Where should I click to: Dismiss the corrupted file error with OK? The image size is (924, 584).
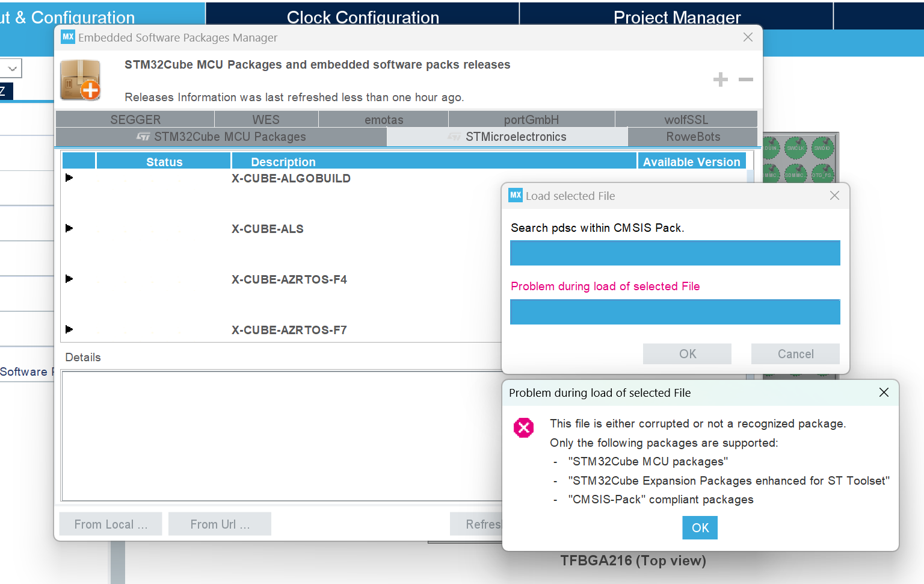coord(700,527)
